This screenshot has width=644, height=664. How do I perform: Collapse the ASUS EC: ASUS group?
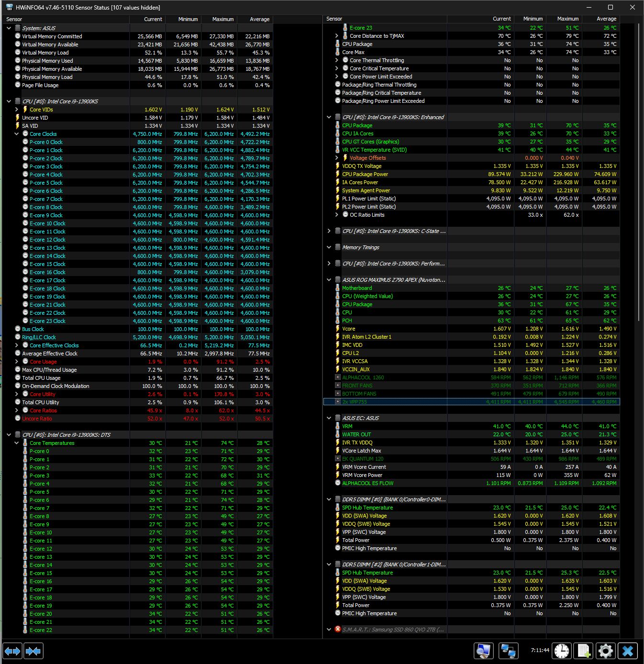click(329, 418)
